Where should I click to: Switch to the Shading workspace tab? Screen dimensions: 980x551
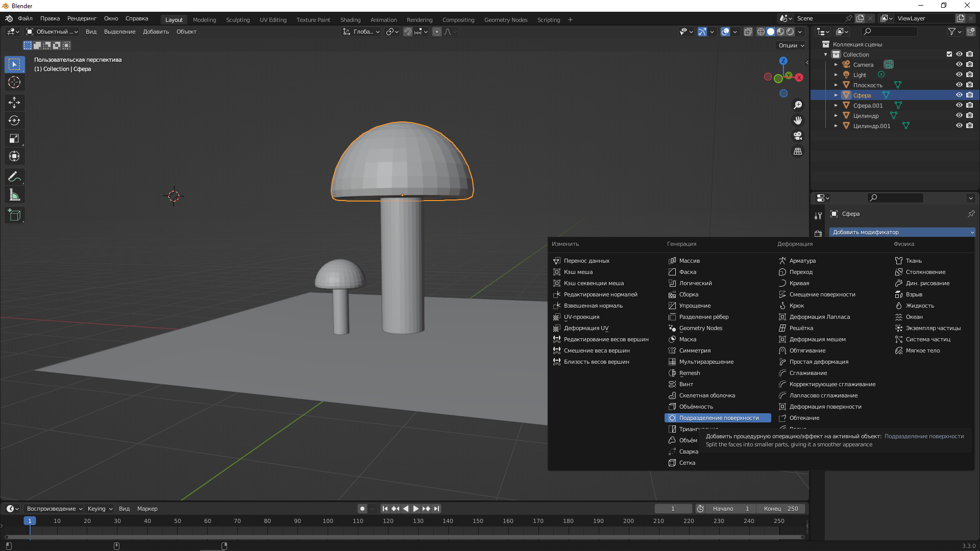coord(350,20)
